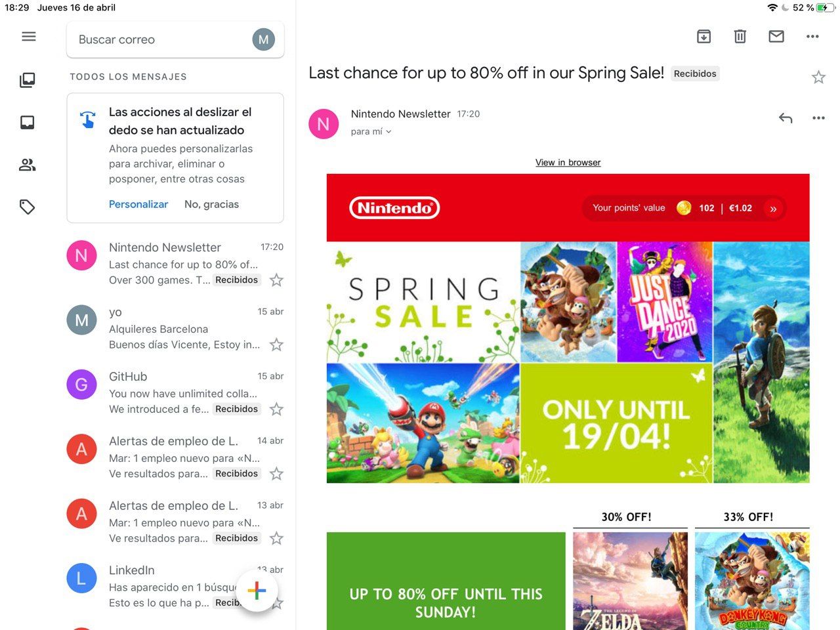Expand recipient details next to 'para mí'
The image size is (840, 630).
pyautogui.click(x=388, y=132)
